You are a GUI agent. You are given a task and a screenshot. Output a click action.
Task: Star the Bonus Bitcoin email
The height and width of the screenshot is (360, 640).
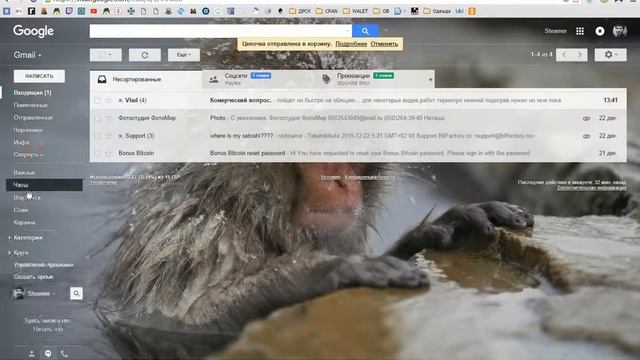coord(108,153)
